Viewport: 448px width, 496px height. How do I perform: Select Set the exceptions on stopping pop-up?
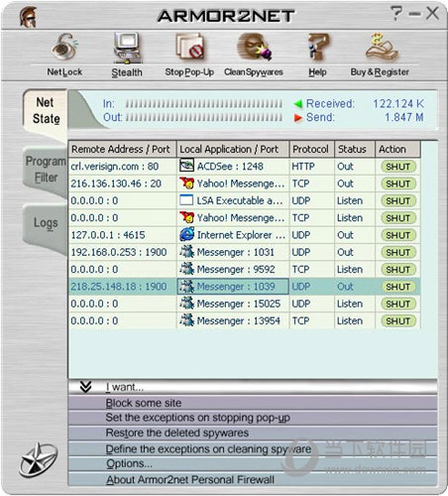253,418
